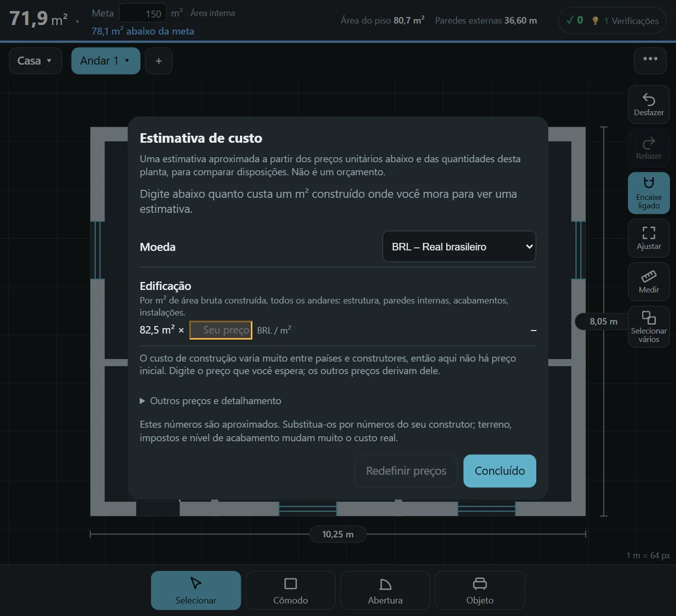The height and width of the screenshot is (616, 676).
Task: Click the Seu preço price field
Action: click(x=221, y=330)
